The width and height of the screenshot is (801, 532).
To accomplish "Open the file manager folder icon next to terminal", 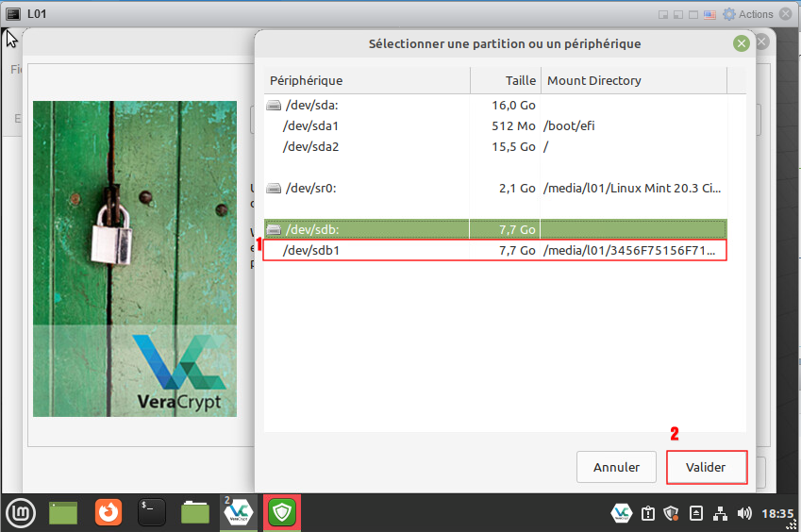I will pyautogui.click(x=195, y=512).
